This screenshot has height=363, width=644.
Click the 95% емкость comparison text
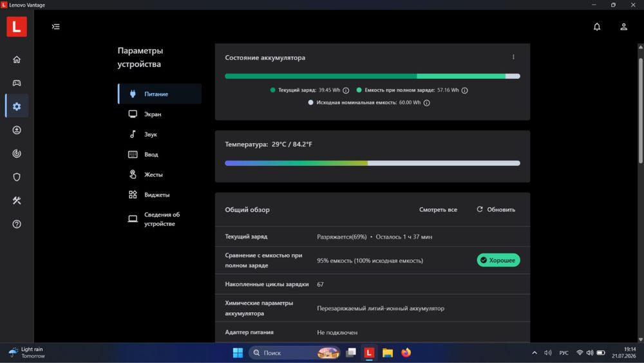point(370,260)
